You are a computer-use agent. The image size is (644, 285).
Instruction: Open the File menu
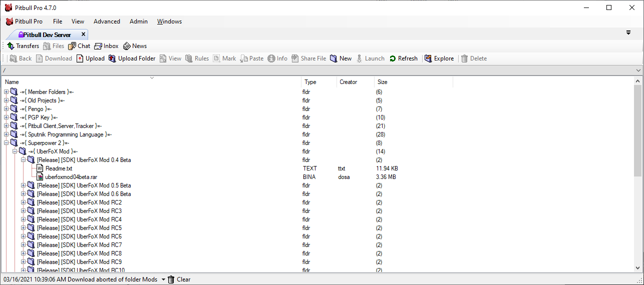(58, 21)
